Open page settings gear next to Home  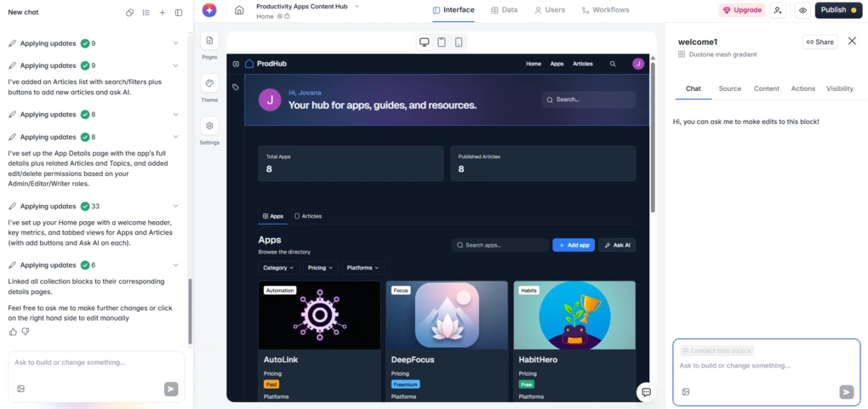click(x=280, y=17)
